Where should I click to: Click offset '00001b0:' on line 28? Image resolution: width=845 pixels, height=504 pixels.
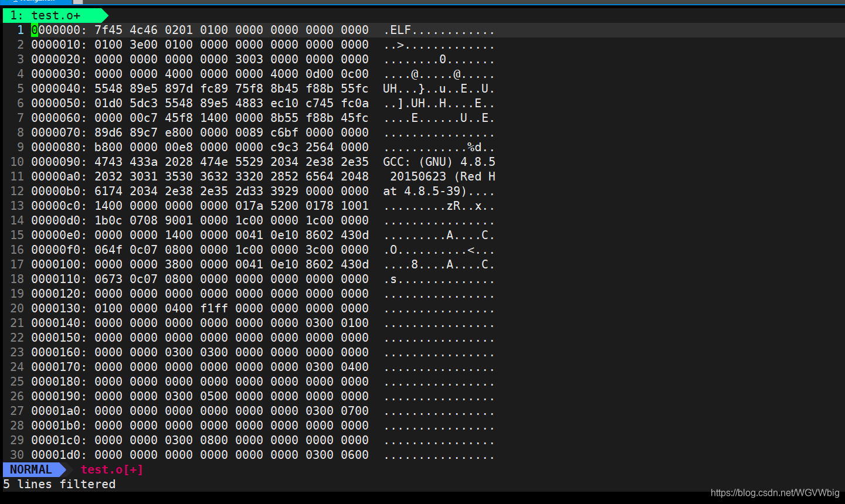(59, 425)
